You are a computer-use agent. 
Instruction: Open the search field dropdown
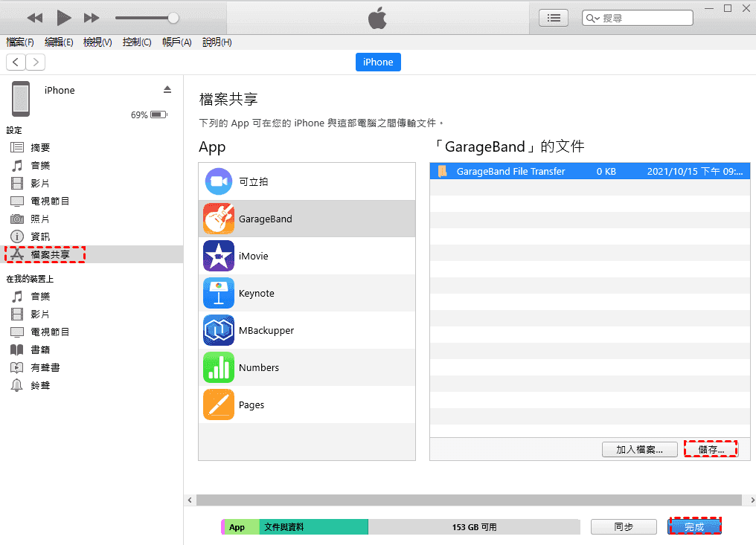[592, 18]
